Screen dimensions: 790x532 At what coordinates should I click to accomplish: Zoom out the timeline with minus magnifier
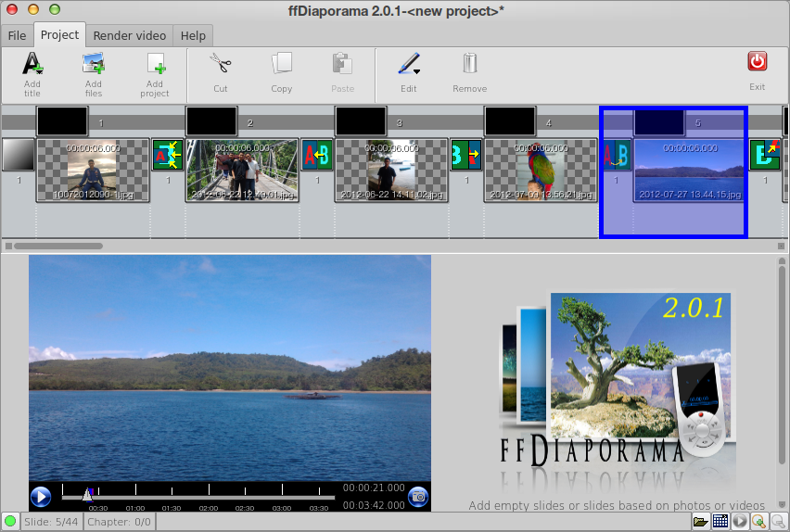778,522
